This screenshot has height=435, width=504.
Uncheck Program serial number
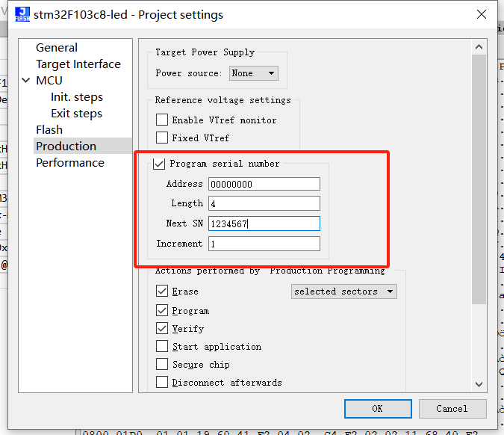(159, 164)
